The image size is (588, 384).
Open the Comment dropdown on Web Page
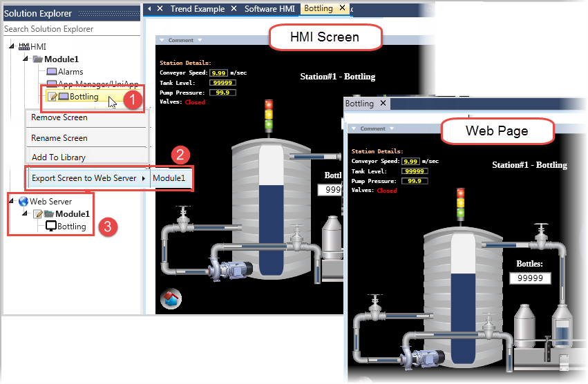pos(392,128)
